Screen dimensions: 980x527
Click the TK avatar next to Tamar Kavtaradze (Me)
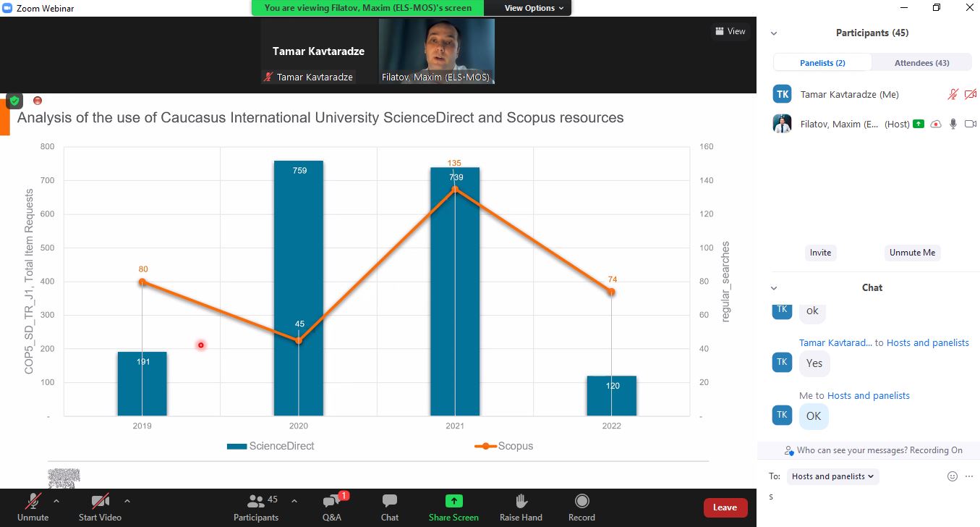pyautogui.click(x=782, y=94)
